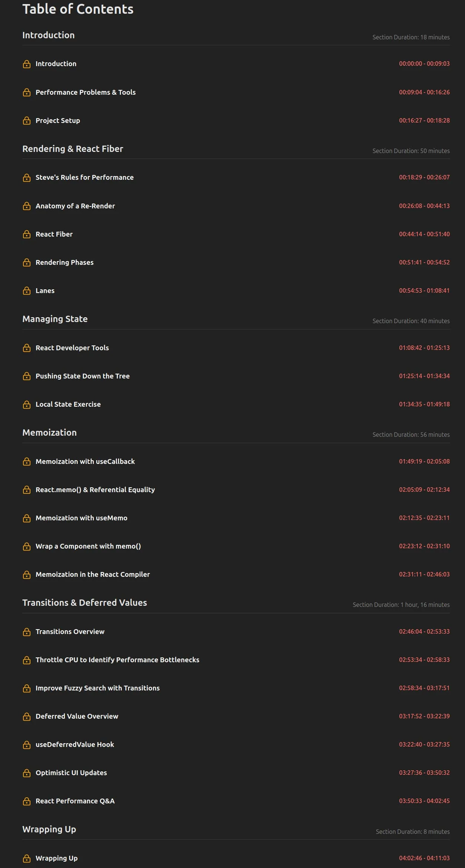Image resolution: width=465 pixels, height=868 pixels.
Task: Select Memoization in the React Compiler lesson
Action: (x=92, y=574)
